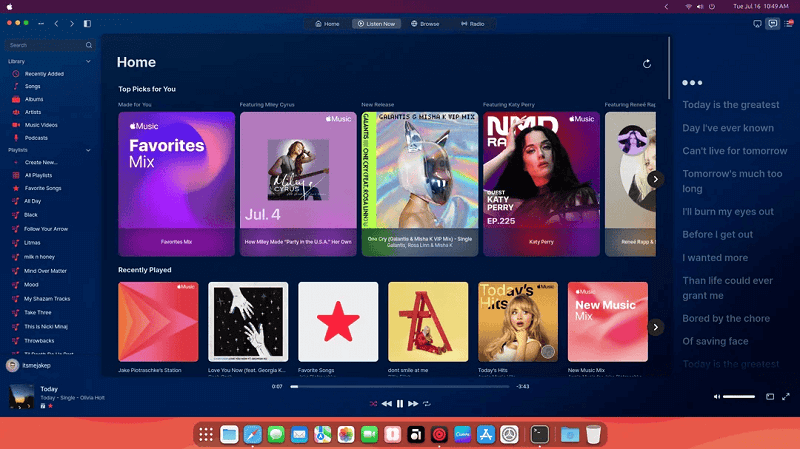Open the Apple menu
This screenshot has width=800, height=449.
[x=10, y=7]
